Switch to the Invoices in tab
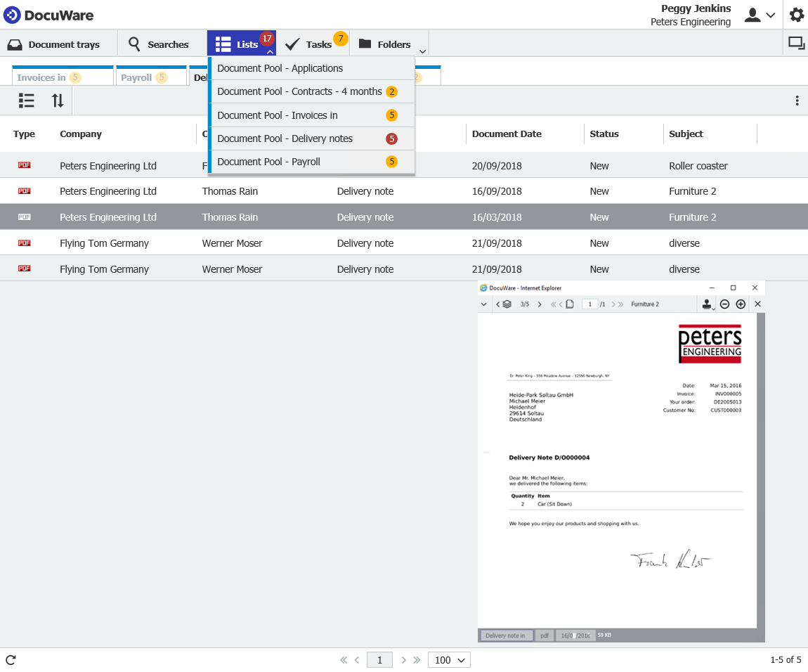The height and width of the screenshot is (672, 808). [41, 77]
